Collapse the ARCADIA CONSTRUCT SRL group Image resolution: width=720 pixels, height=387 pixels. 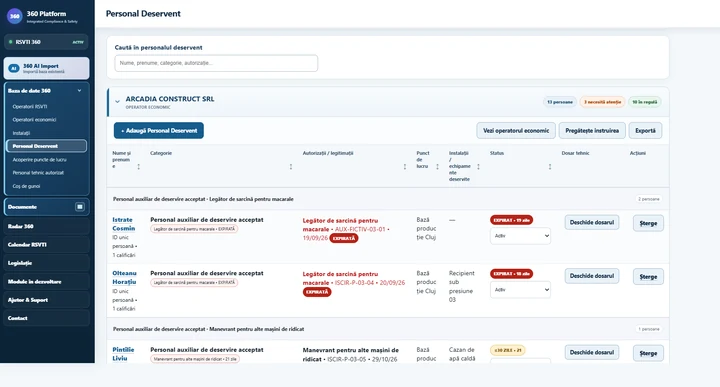(117, 101)
